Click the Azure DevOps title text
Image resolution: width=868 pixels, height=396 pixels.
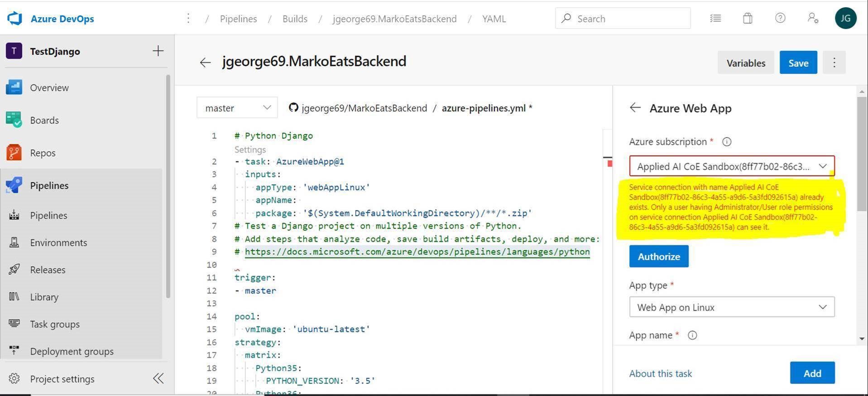62,19
